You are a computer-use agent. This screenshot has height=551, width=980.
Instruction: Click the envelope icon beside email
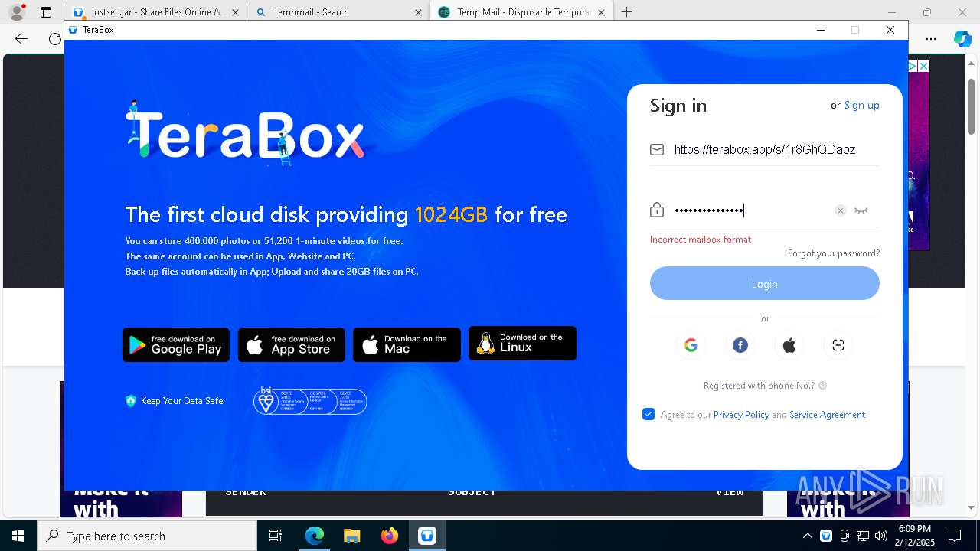657,150
